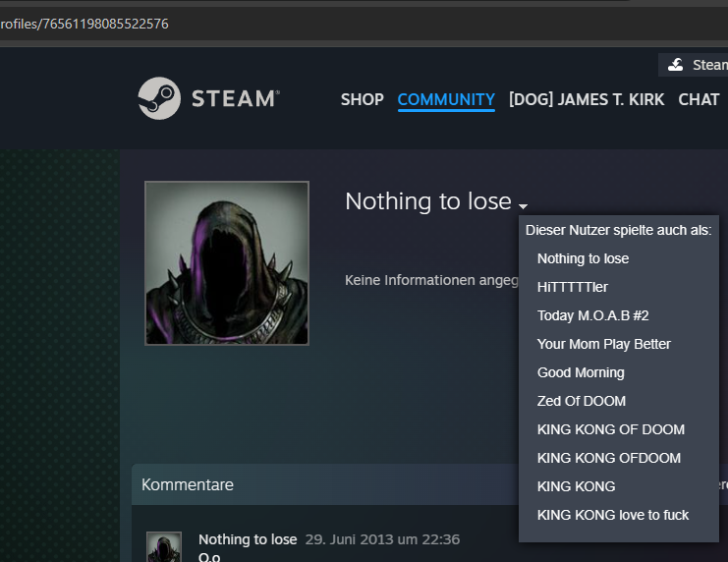Collapse the name history dropdown arrow
Viewport: 728px width, 562px height.
(x=524, y=206)
